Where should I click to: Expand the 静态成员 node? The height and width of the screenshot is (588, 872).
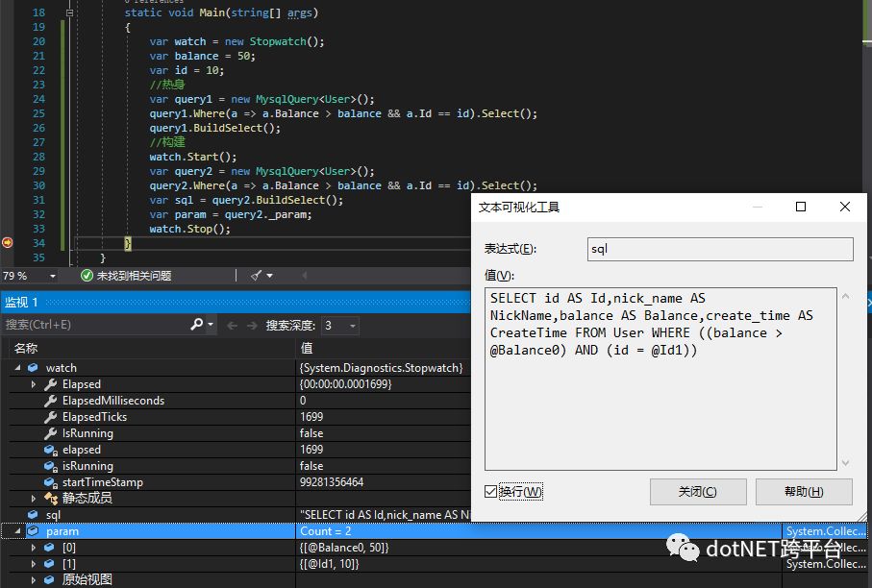[x=34, y=498]
